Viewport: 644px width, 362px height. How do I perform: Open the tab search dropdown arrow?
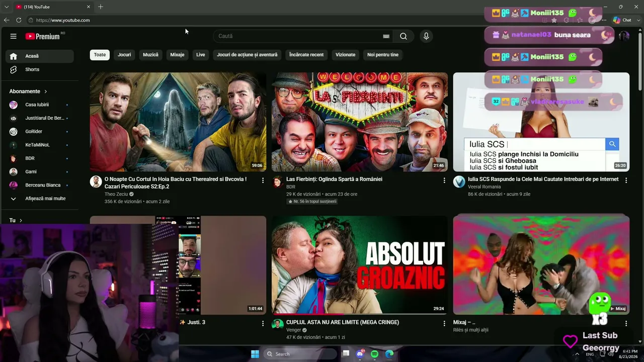click(7, 7)
